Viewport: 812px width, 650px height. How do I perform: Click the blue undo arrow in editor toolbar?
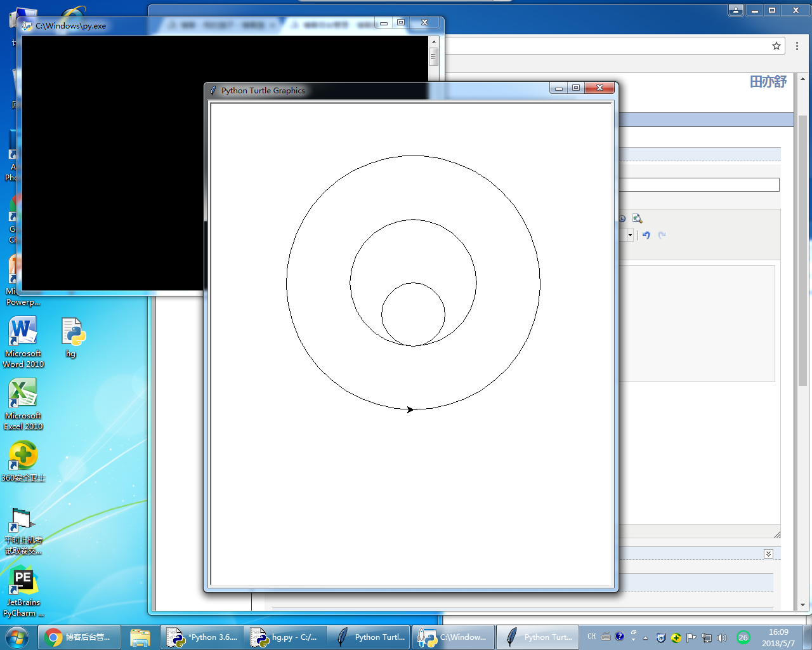point(646,235)
